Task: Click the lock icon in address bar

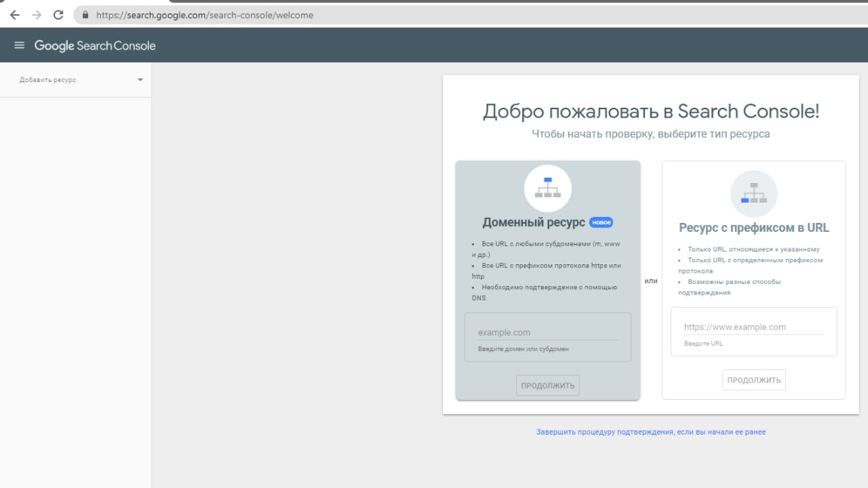Action: (85, 15)
